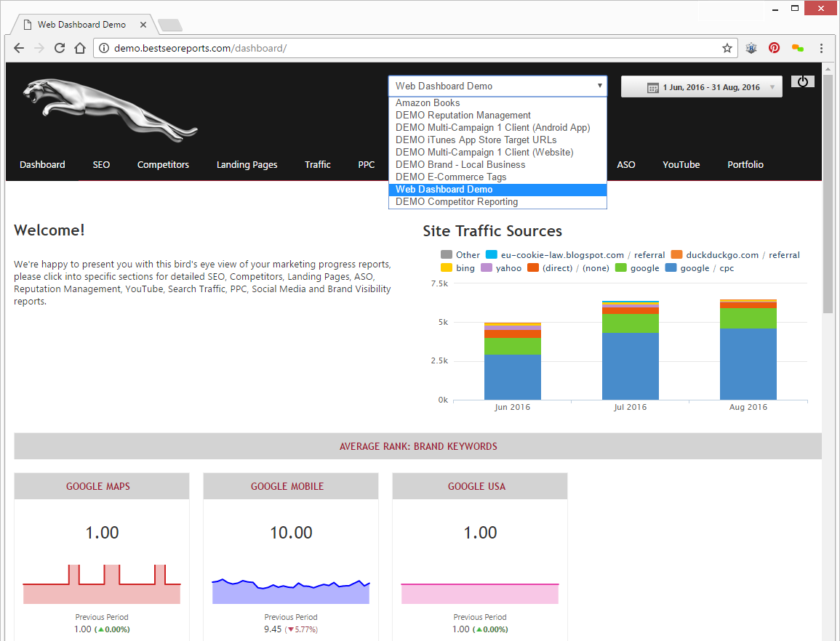Screen dimensions: 840x641
Task: Open Chrome three-dot menu
Action: pyautogui.click(x=821, y=48)
